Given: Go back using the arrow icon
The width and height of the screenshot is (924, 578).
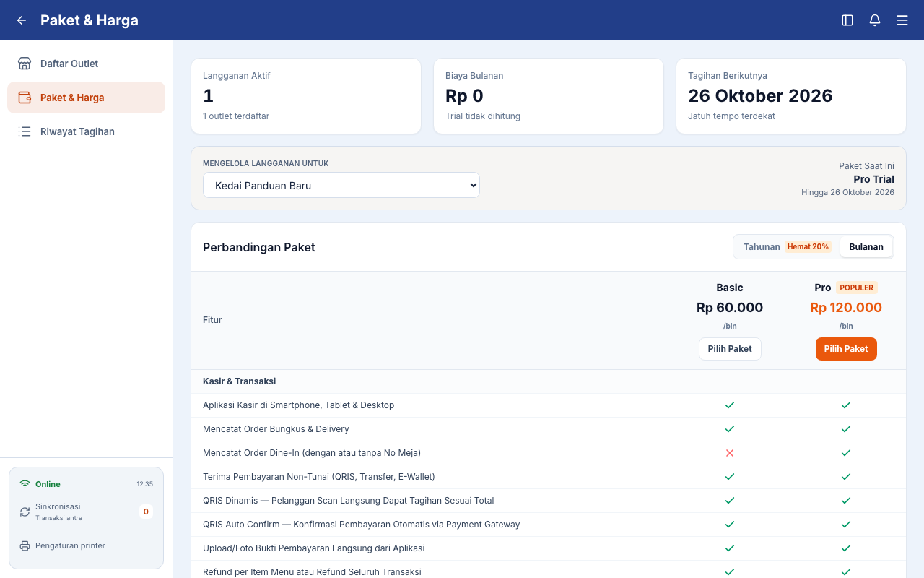Looking at the screenshot, I should tap(22, 20).
